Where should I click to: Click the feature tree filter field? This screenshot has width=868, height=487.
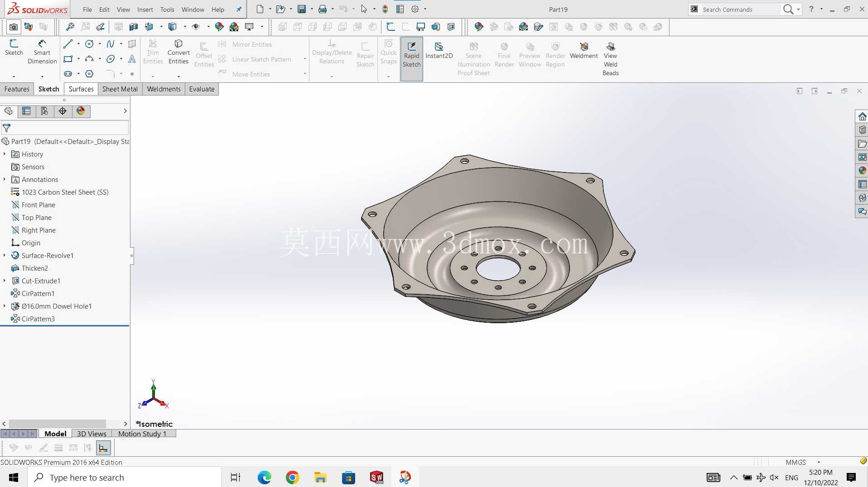pyautogui.click(x=65, y=128)
